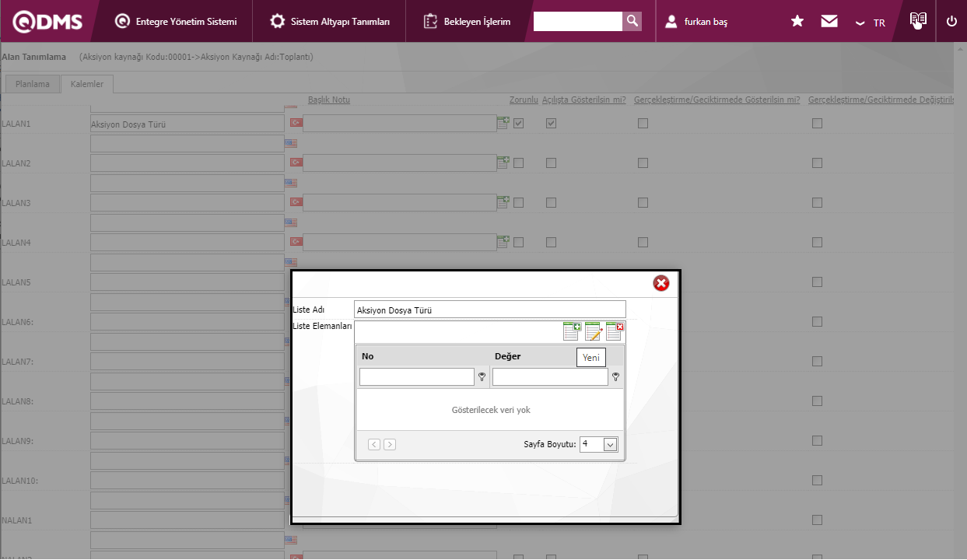The height and width of the screenshot is (560, 967).
Task: Check Açılışta Gösterilsin for LALAN2
Action: [x=551, y=163]
